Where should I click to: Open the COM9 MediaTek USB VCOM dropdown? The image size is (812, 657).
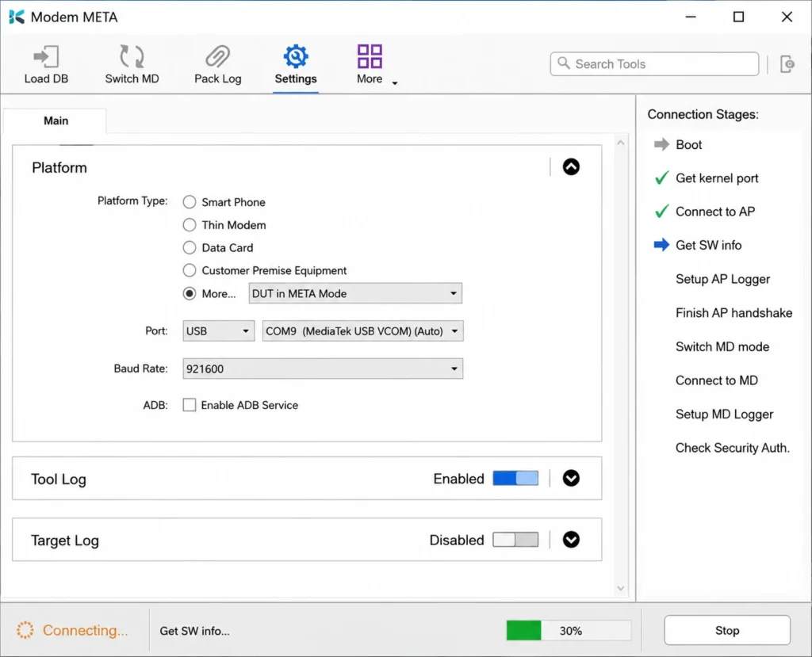pyautogui.click(x=362, y=330)
